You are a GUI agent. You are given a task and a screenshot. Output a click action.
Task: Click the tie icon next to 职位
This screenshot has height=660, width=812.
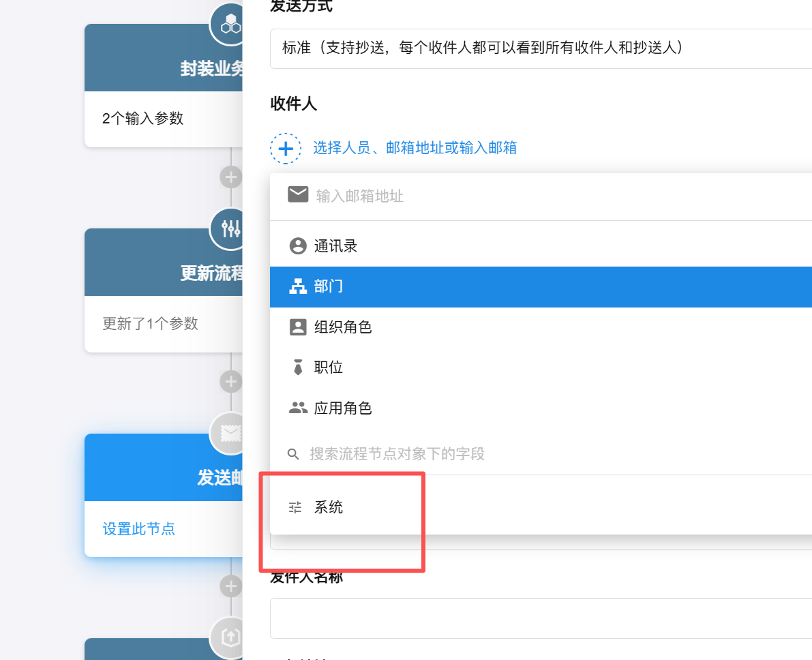(298, 367)
